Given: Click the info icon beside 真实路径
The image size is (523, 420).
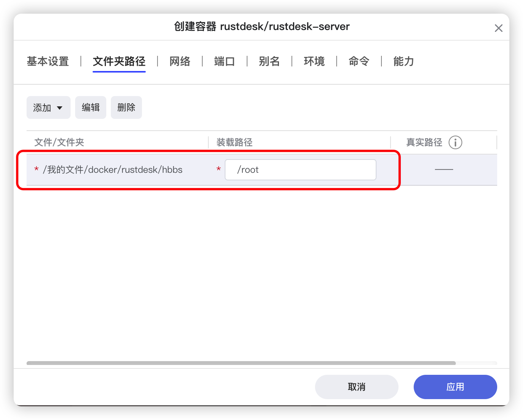Looking at the screenshot, I should (455, 142).
